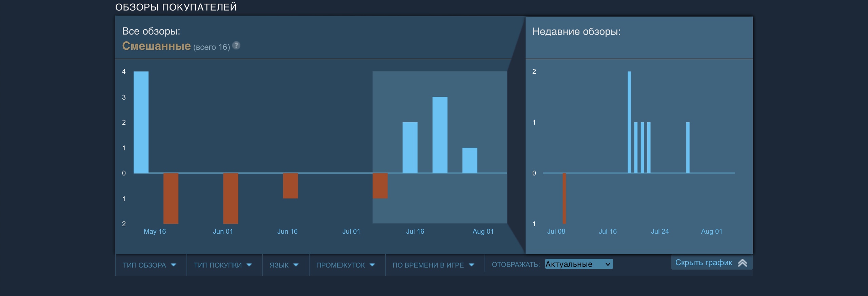
Task: Click the negative bar near Jun 01
Action: tap(231, 198)
